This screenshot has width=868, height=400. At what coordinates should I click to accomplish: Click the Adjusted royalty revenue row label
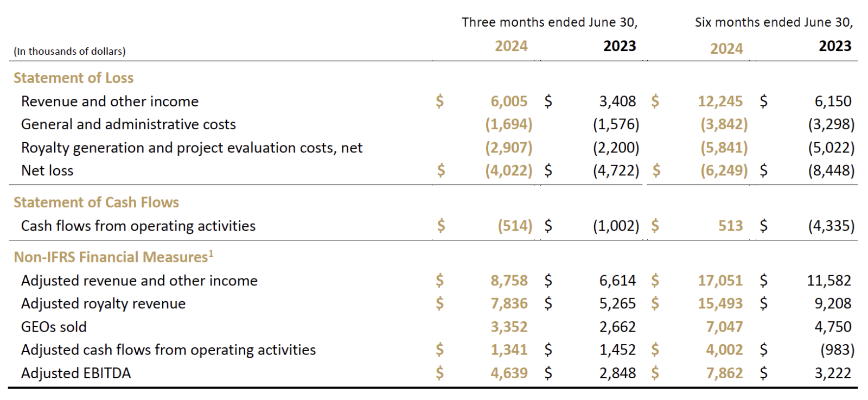coord(103,303)
